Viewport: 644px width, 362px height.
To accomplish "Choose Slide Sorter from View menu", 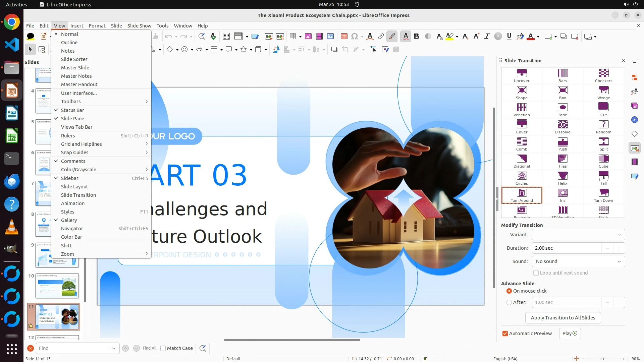I will click(74, 59).
